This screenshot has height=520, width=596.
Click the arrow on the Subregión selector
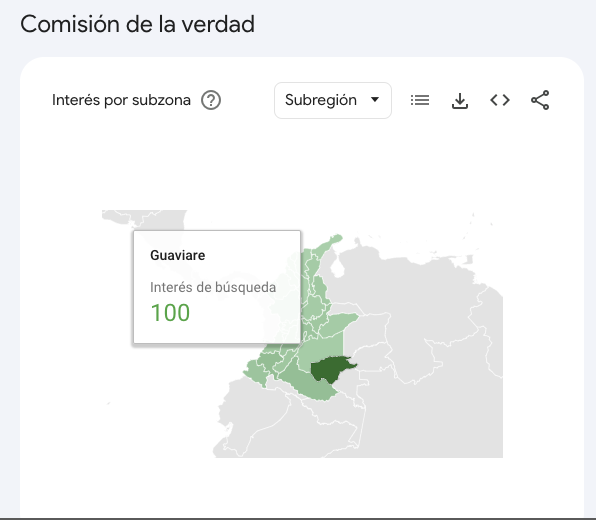coord(375,100)
